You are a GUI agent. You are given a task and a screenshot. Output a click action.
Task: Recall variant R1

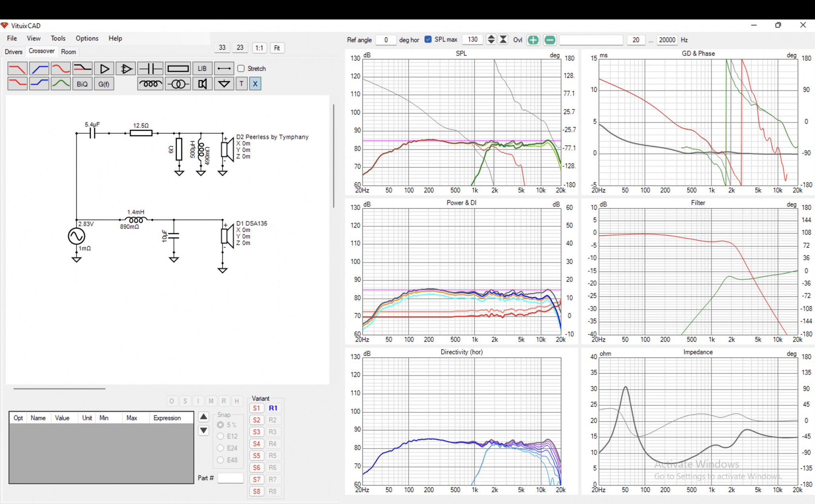click(x=273, y=408)
